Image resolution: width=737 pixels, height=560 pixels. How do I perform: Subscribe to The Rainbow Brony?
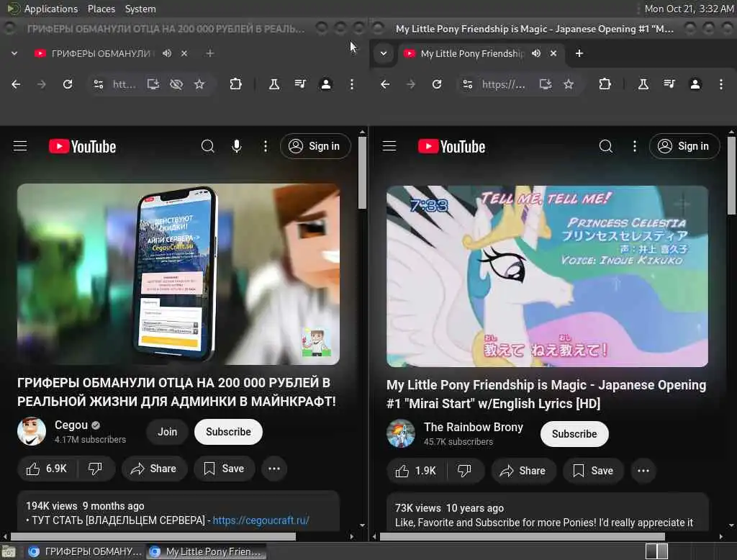click(x=574, y=434)
